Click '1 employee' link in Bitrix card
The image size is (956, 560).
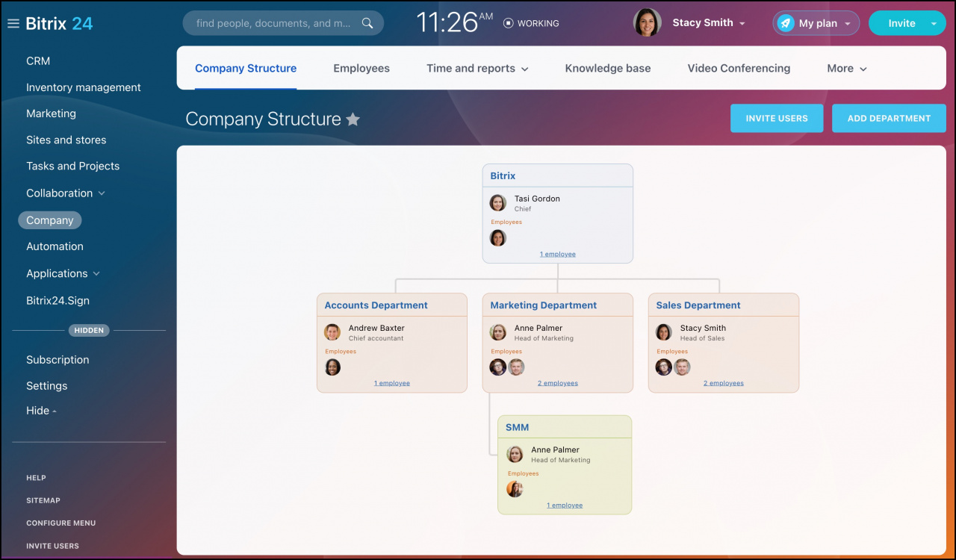tap(558, 254)
